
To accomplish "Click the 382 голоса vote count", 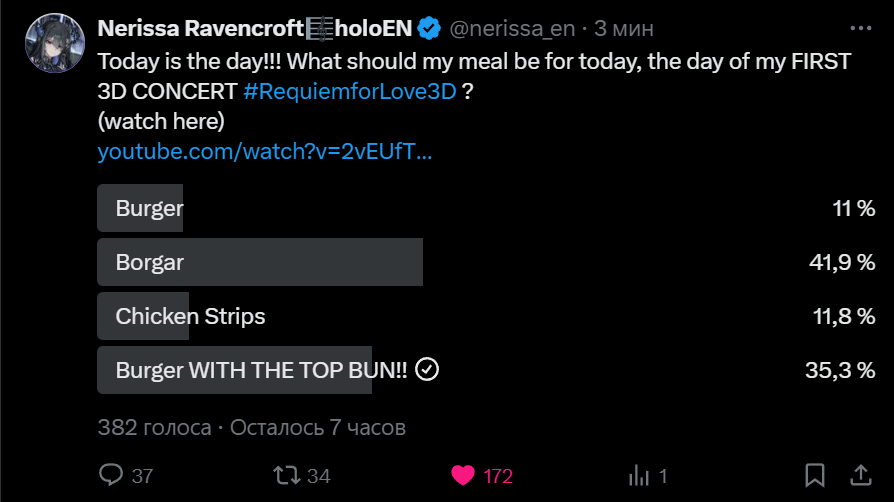I will pos(154,427).
